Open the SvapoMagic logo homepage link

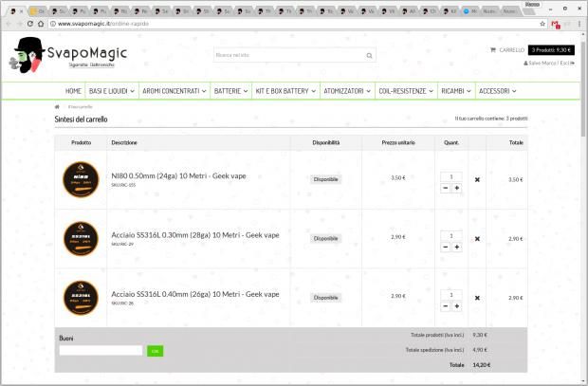(68, 55)
